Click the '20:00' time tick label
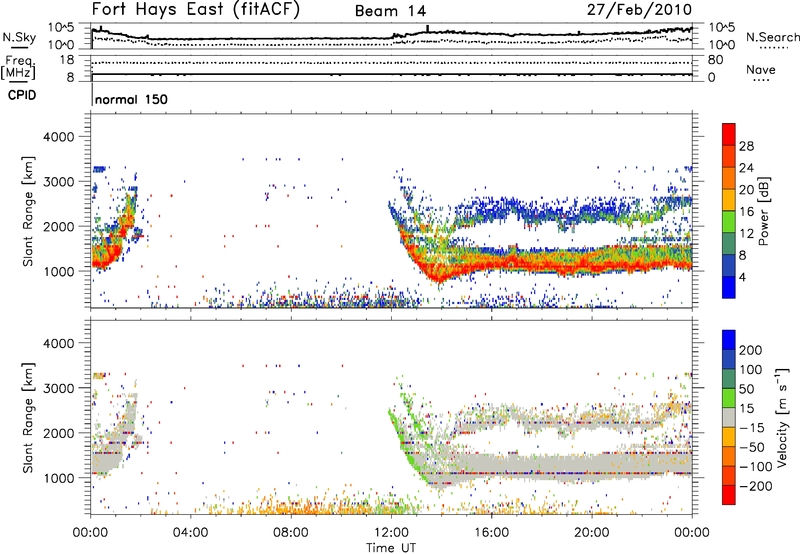The width and height of the screenshot is (800, 554). pyautogui.click(x=592, y=533)
